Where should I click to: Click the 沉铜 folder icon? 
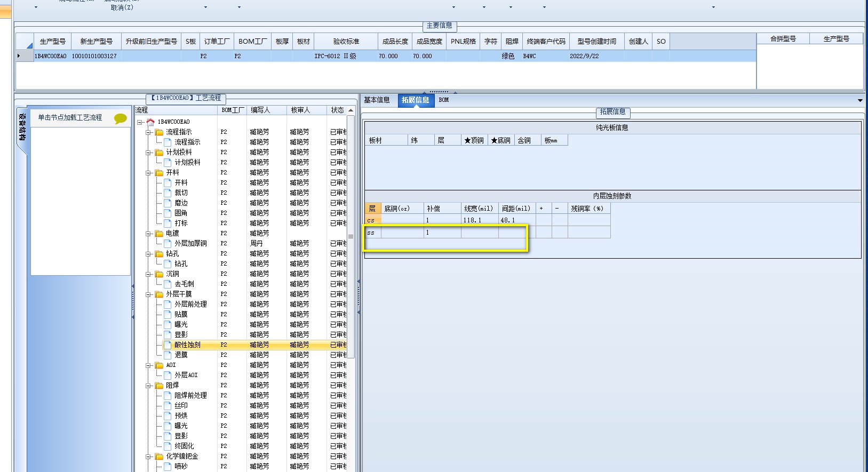tap(159, 274)
